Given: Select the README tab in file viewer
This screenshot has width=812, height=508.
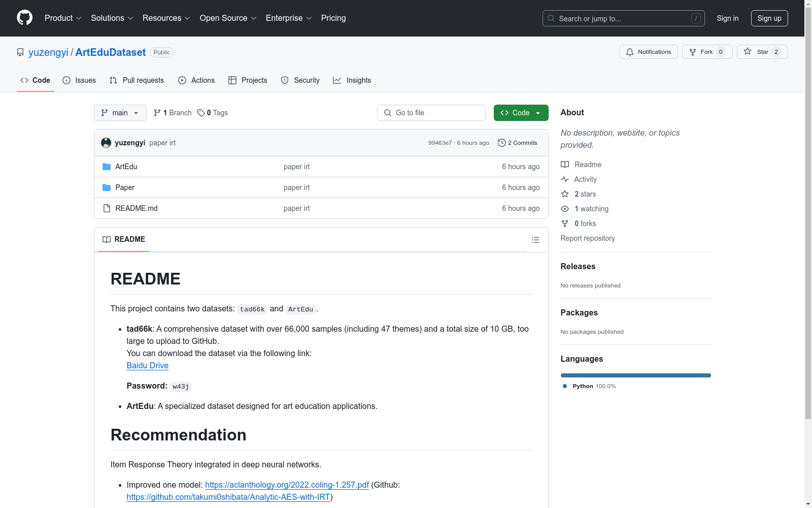Looking at the screenshot, I should click(x=124, y=239).
